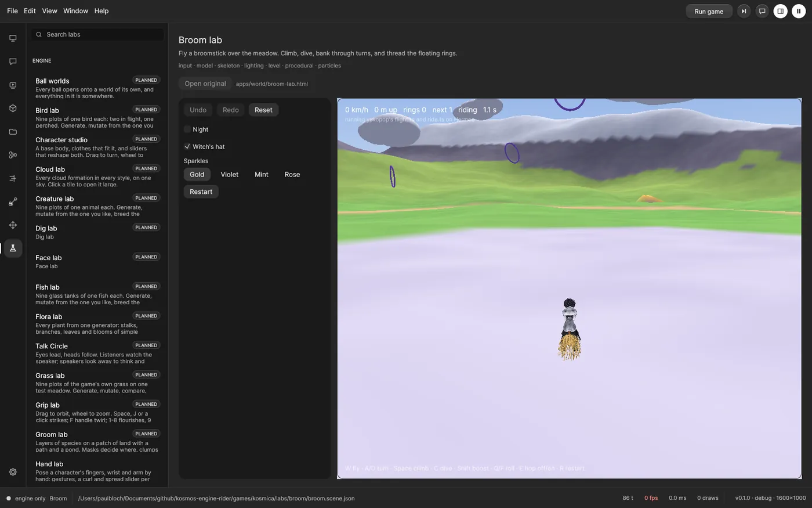Choose Rose sparkles color
Screen dimensions: 812x508
coord(292,175)
